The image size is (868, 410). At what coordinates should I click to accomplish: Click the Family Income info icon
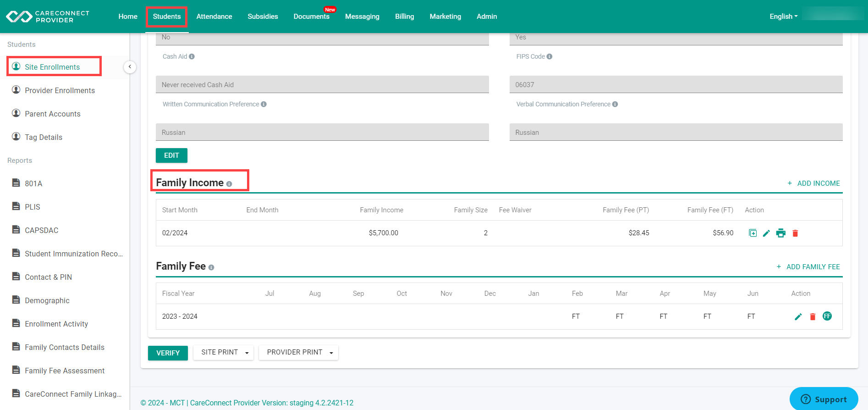[229, 184]
